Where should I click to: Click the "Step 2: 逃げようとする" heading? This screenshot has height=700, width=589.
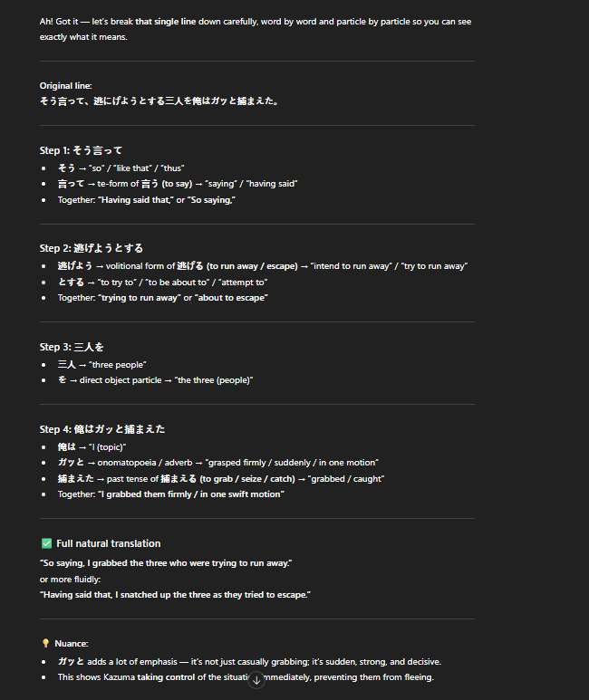coord(92,248)
